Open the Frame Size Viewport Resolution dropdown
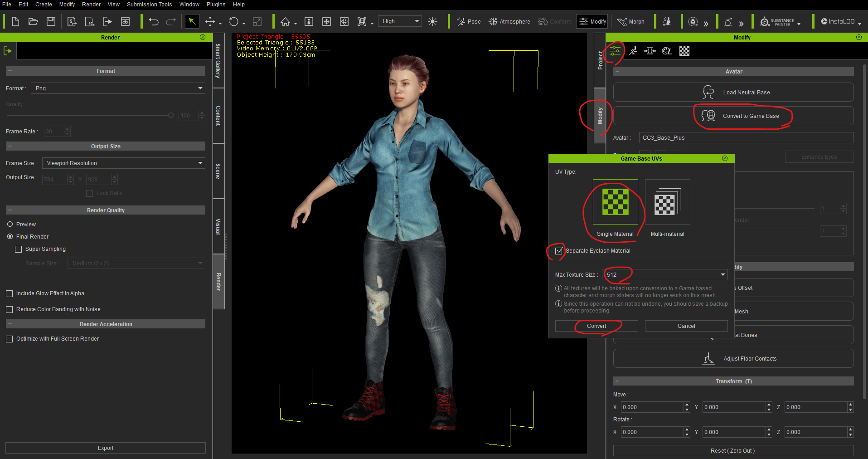Viewport: 868px width, 459px height. (x=123, y=163)
